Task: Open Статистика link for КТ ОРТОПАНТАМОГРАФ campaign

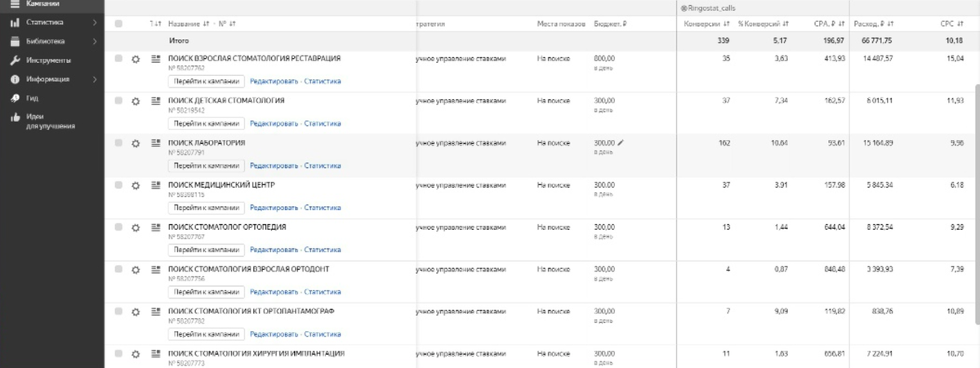Action: point(323,334)
